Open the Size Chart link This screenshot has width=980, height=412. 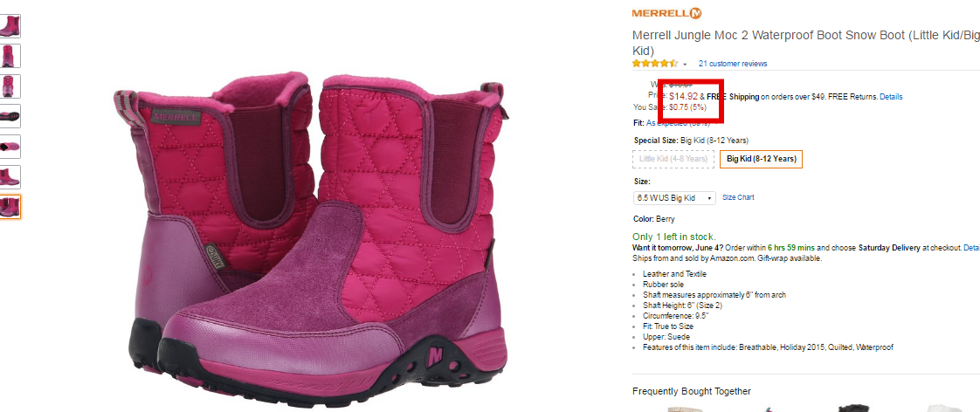(738, 197)
